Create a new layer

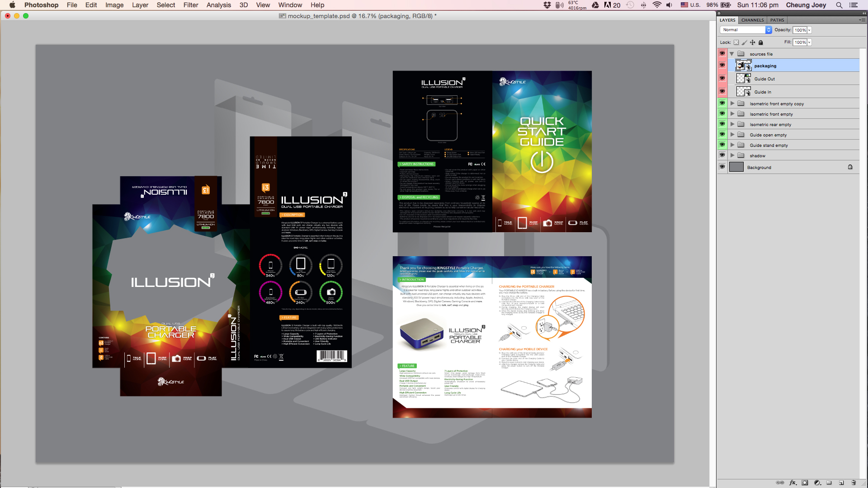(841, 483)
